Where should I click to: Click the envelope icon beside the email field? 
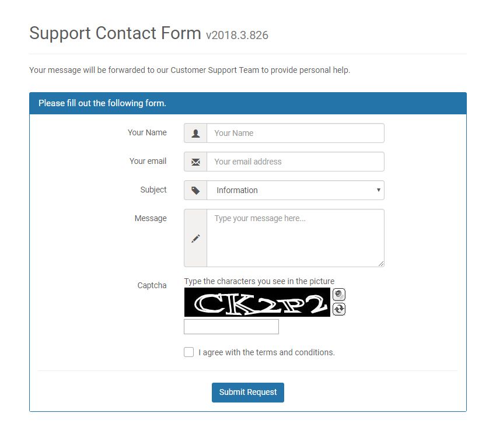click(195, 162)
